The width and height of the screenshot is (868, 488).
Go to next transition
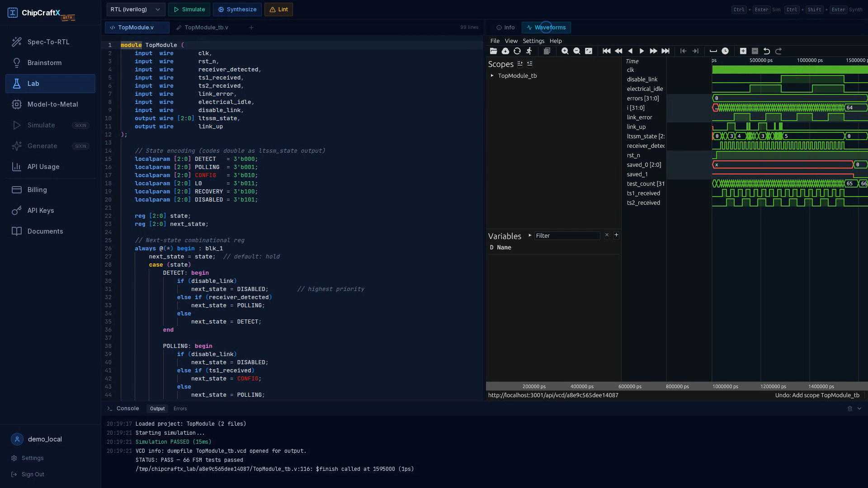click(x=695, y=51)
